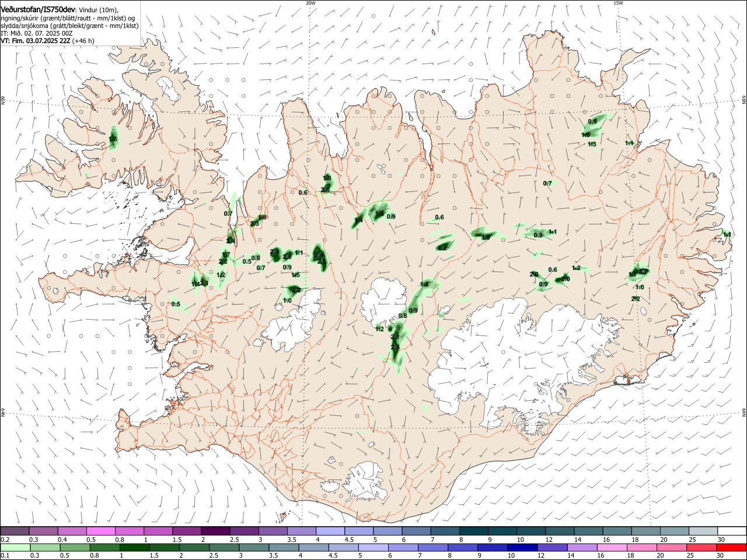Click the 'IT: Mið. 02. 07. 2025 00Z' line
The width and height of the screenshot is (747, 560).
pos(36,33)
